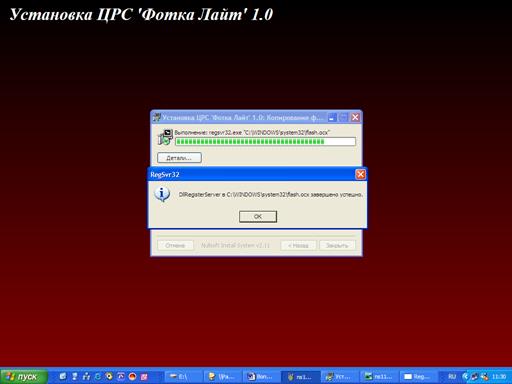Switch to the Reg... taskbar button

tap(419, 377)
